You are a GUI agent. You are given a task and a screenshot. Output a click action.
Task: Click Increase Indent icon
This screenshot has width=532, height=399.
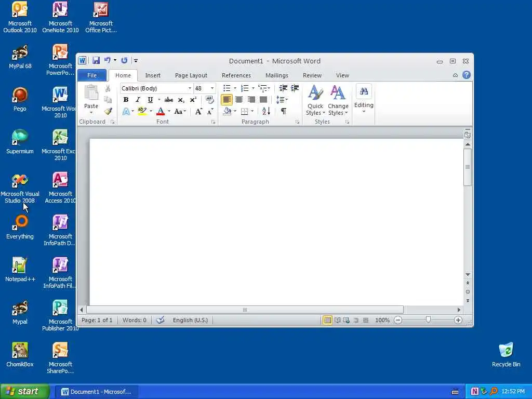[295, 88]
